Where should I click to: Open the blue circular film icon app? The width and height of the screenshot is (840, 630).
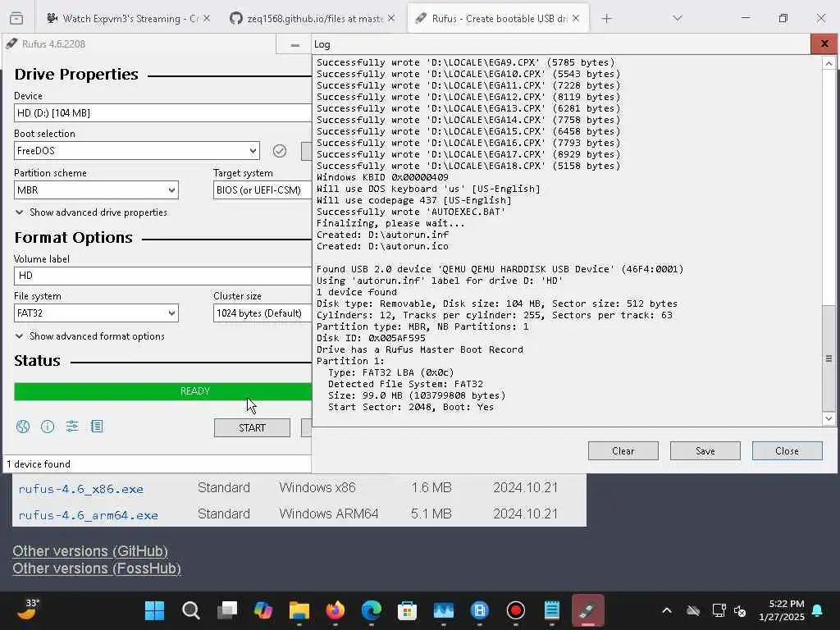coord(479,610)
